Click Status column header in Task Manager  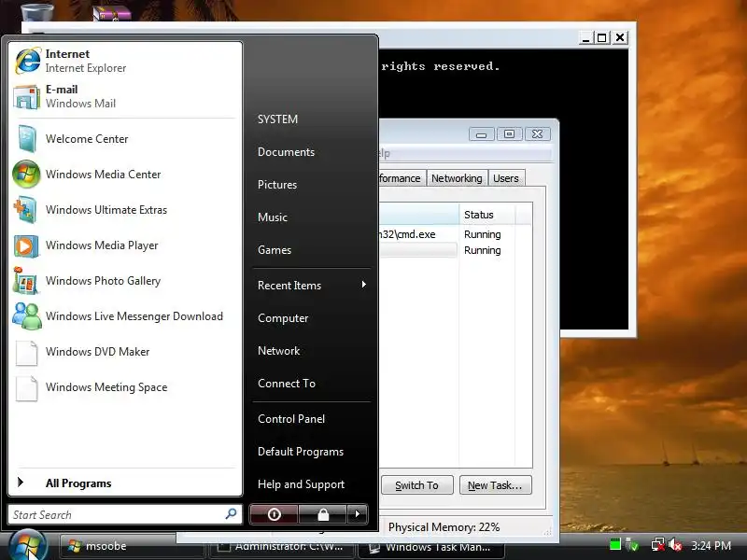486,215
